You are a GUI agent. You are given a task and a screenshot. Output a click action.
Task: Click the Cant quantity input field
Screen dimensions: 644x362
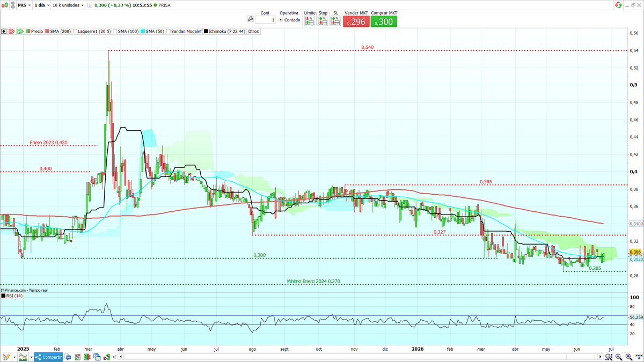[265, 20]
